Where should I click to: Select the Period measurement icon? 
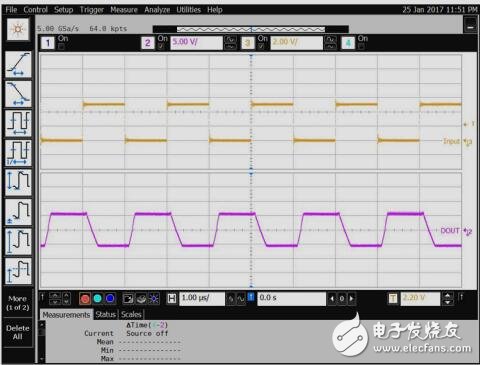pos(19,123)
